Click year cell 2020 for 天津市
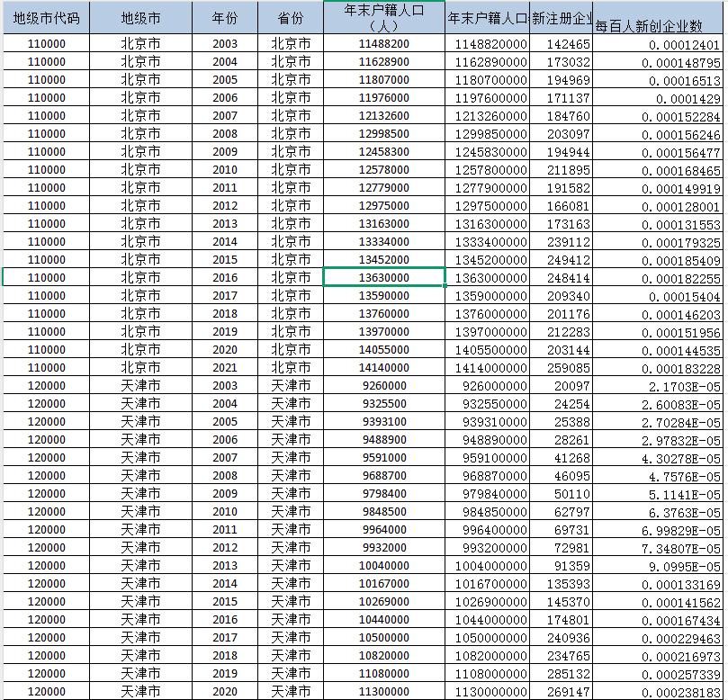728x700 pixels. [x=225, y=692]
